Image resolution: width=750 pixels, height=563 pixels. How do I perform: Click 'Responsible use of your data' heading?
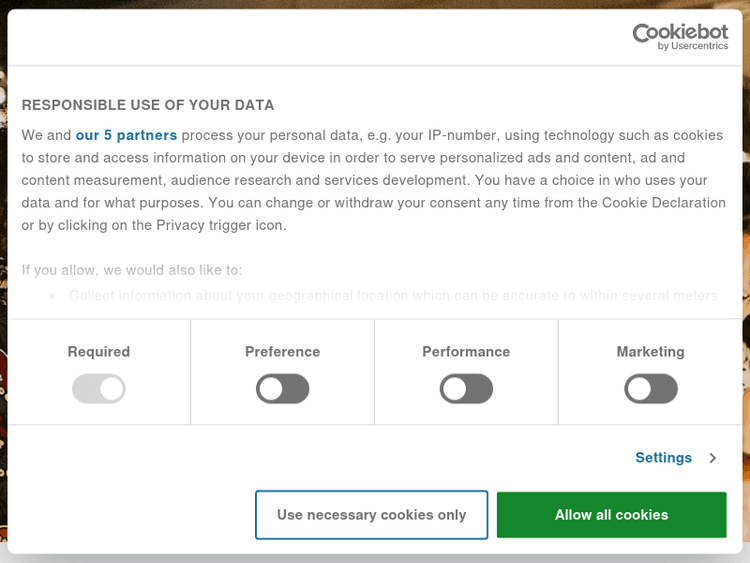click(148, 105)
